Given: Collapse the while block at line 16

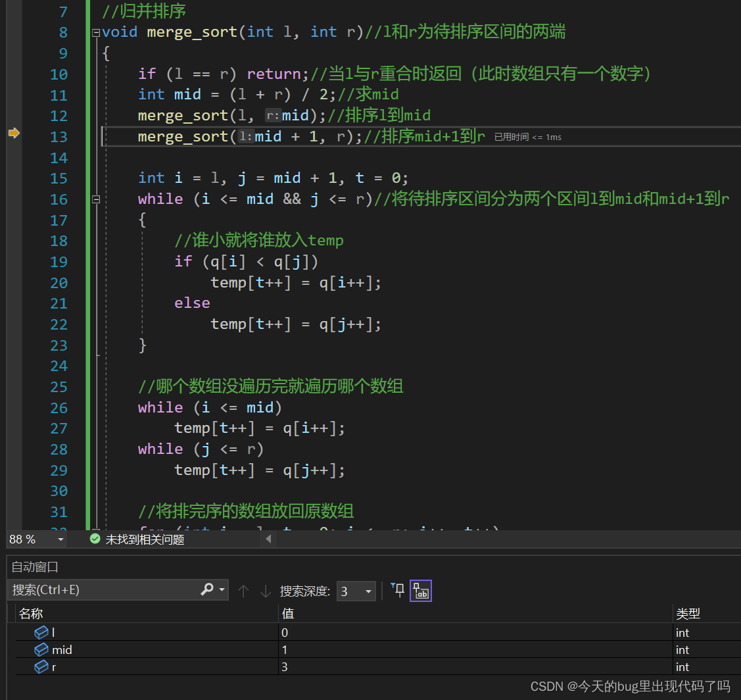Looking at the screenshot, I should 96,199.
